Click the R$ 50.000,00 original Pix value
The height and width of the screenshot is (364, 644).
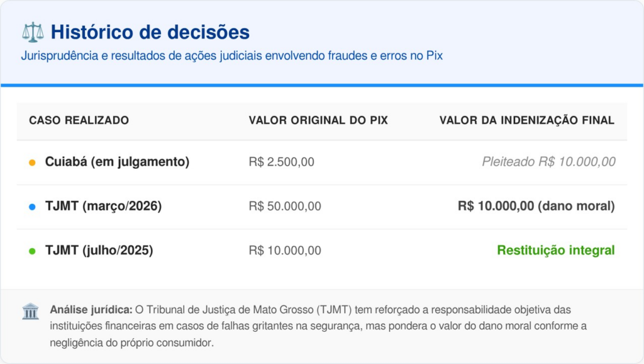tap(285, 206)
